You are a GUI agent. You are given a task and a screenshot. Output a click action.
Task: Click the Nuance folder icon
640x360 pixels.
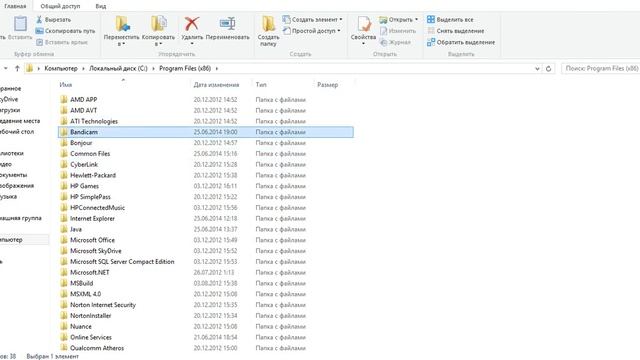tap(64, 326)
